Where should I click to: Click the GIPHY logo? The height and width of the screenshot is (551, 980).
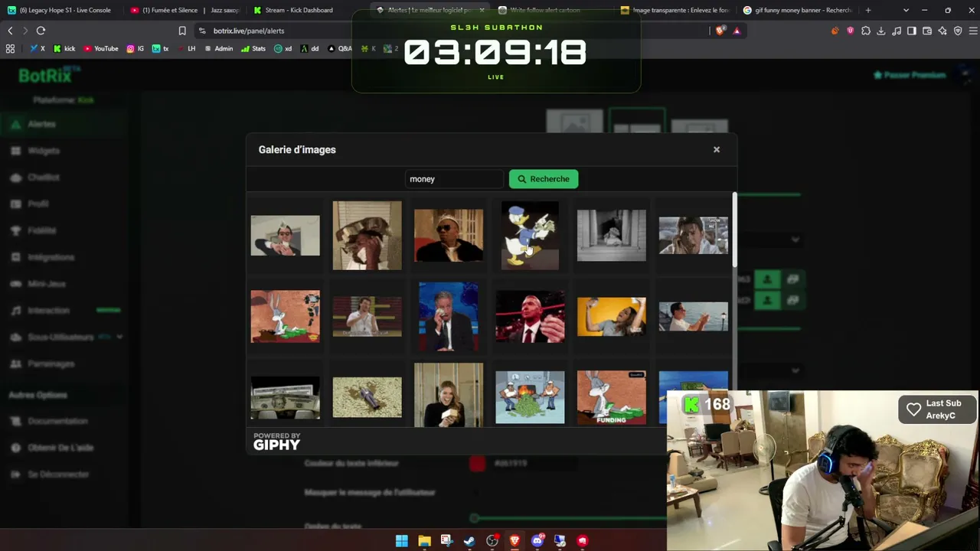coord(276,442)
